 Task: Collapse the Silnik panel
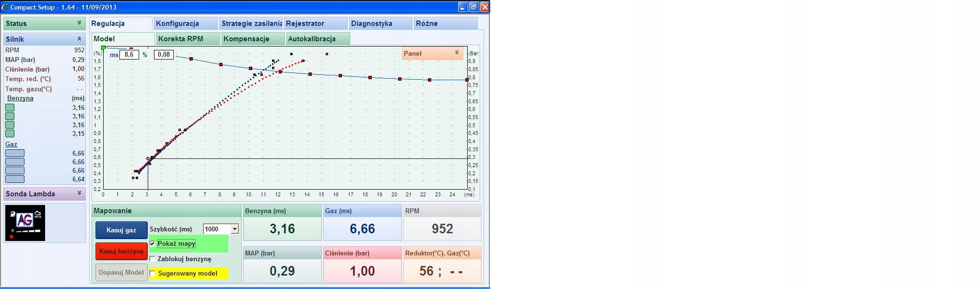click(79, 39)
